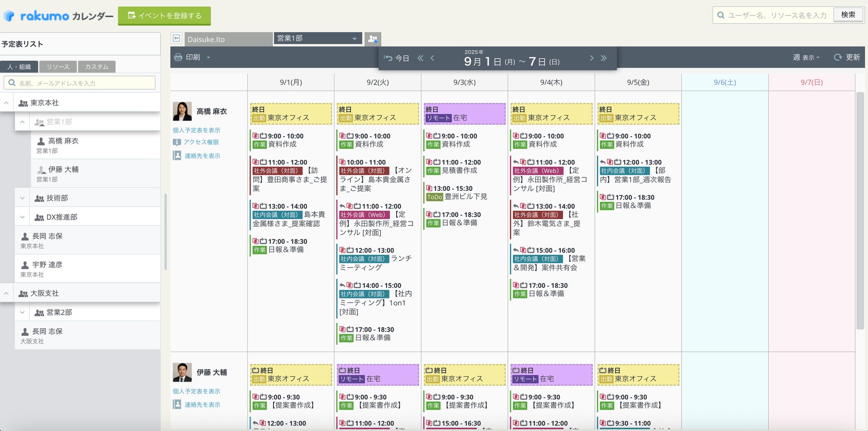Focus the name or email filter field
Image resolution: width=868 pixels, height=431 pixels.
(x=80, y=83)
